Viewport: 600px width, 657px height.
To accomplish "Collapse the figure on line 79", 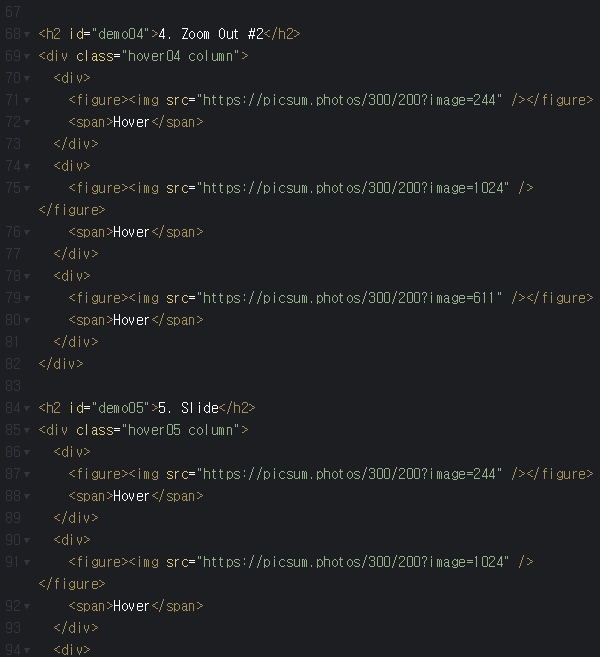I will click(x=26, y=298).
